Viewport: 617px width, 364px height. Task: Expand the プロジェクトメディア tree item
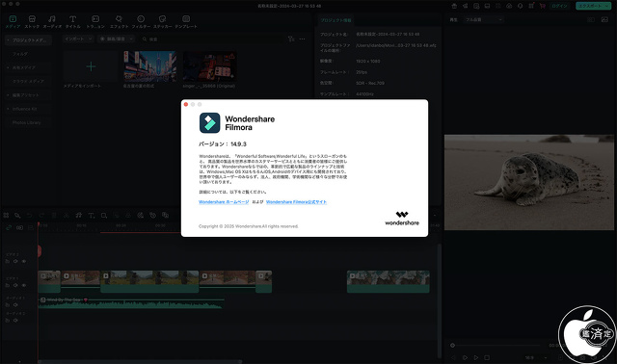pyautogui.click(x=8, y=40)
